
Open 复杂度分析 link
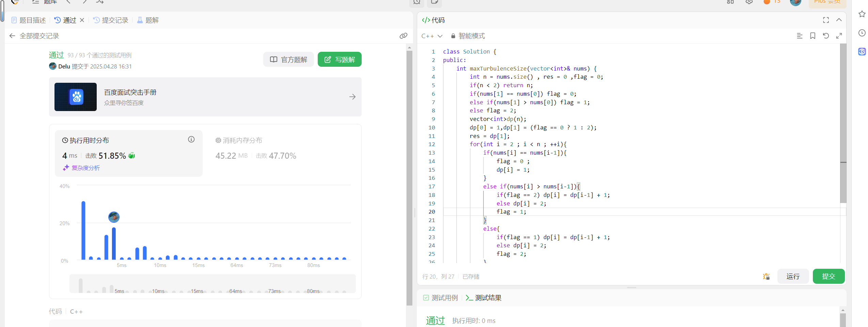81,168
